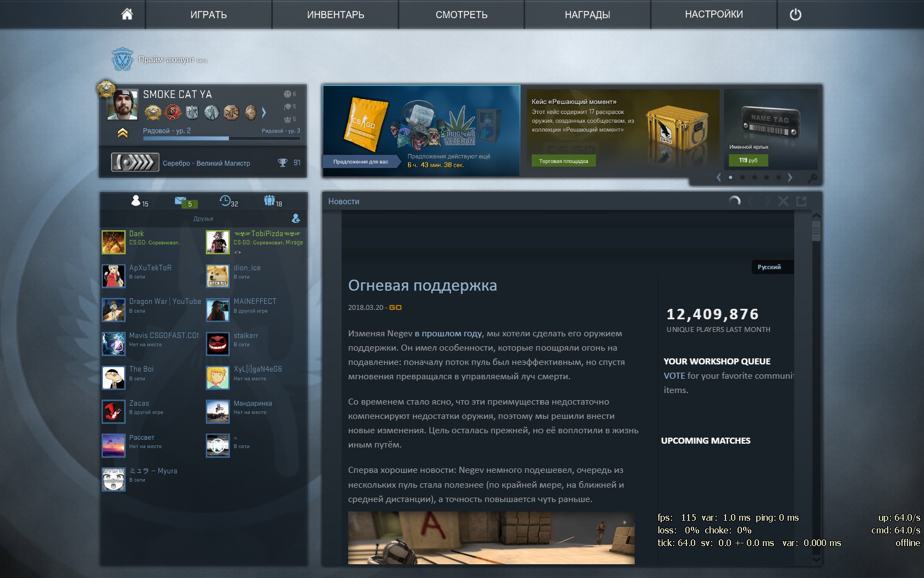924x578 pixels.
Task: Open the НАСТРОЙКИ menu
Action: click(714, 14)
